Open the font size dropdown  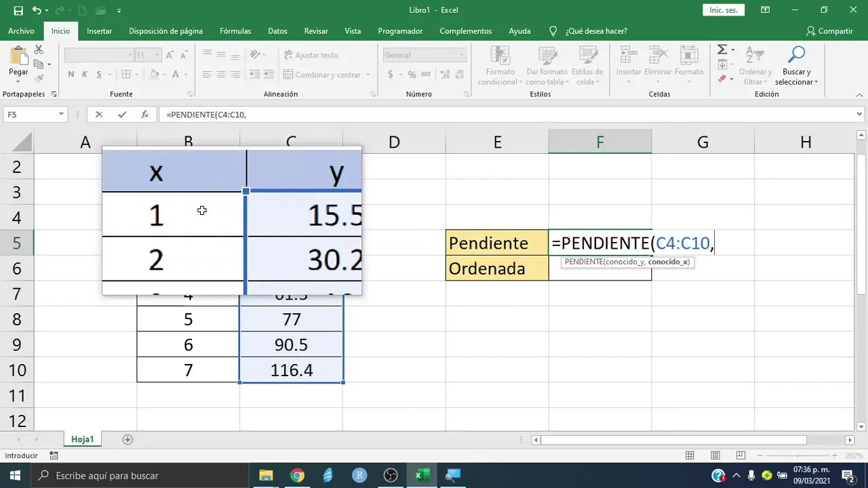[157, 54]
